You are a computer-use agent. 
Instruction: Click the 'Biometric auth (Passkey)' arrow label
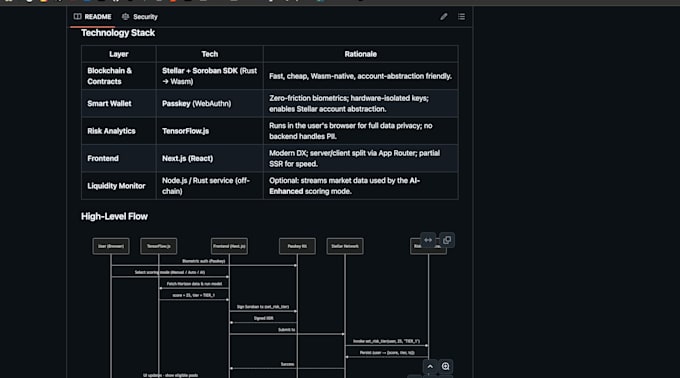203,261
